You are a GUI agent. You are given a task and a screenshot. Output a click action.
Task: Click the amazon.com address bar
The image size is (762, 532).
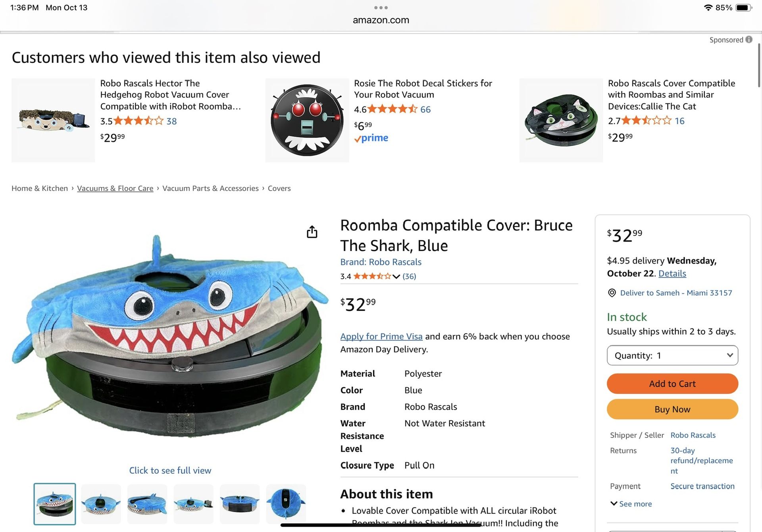381,20
